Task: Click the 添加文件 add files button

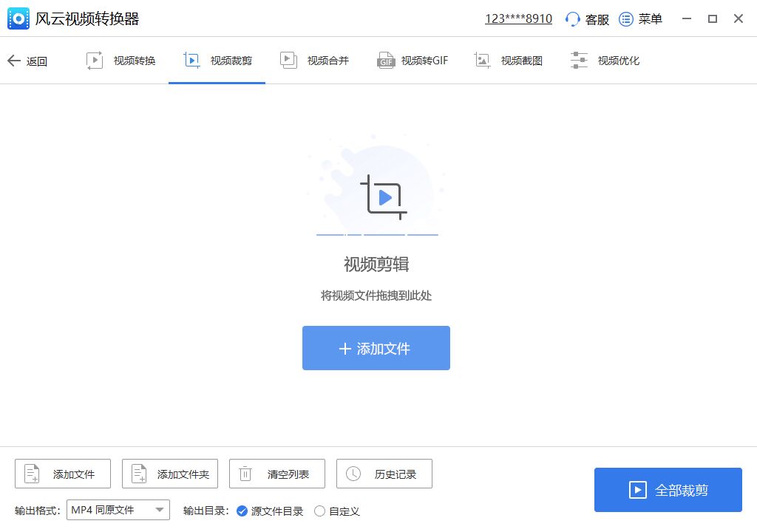Action: 376,347
